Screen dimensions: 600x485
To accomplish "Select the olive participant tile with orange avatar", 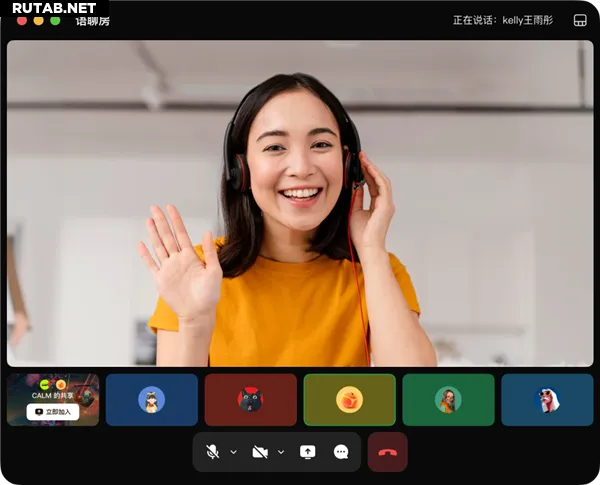I will [x=349, y=400].
